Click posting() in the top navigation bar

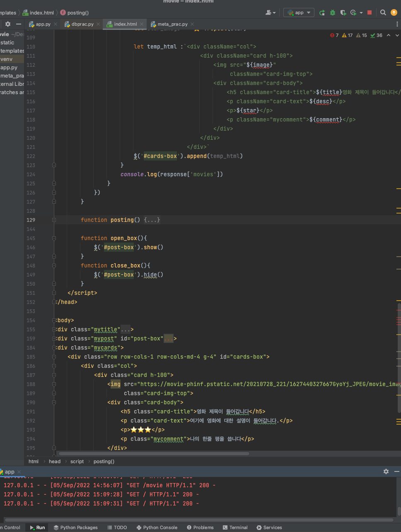point(75,12)
